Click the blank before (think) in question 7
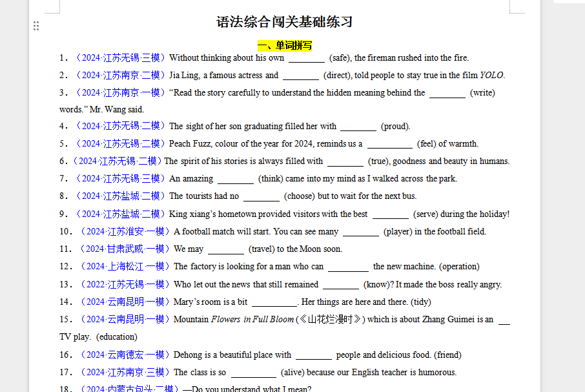585x392 pixels. pos(236,179)
